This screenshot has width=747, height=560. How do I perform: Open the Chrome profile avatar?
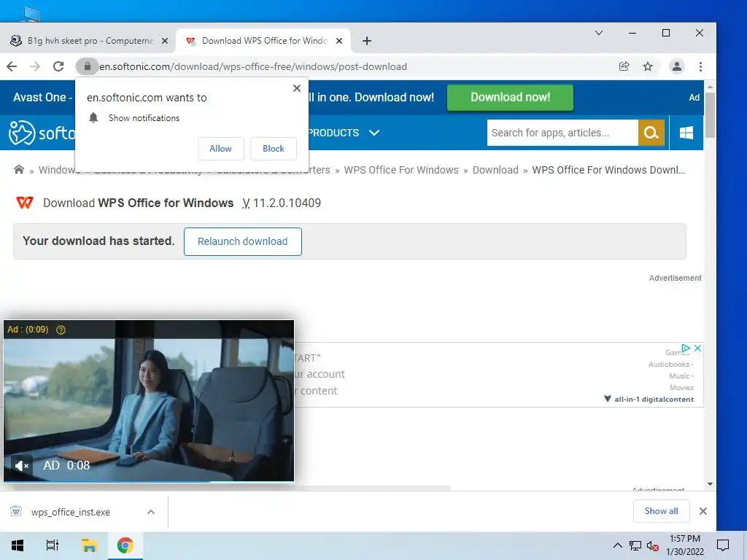(x=676, y=66)
